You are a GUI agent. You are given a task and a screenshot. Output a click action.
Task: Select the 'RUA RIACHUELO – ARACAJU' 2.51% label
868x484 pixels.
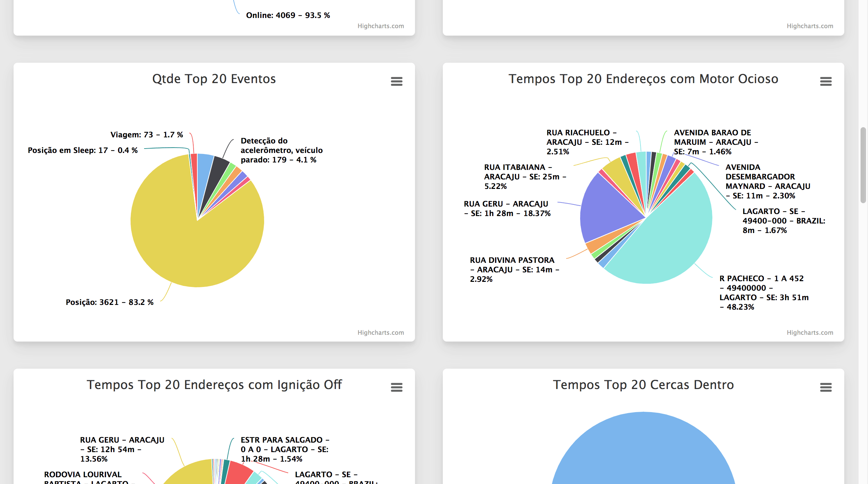(588, 142)
